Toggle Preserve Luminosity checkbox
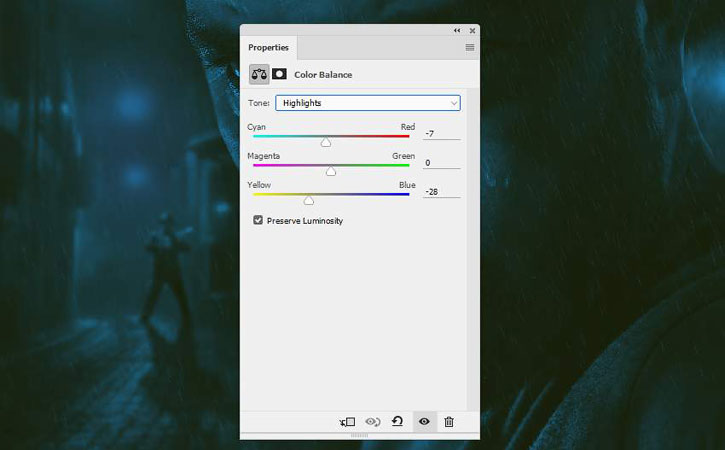This screenshot has width=725, height=450. [x=258, y=220]
